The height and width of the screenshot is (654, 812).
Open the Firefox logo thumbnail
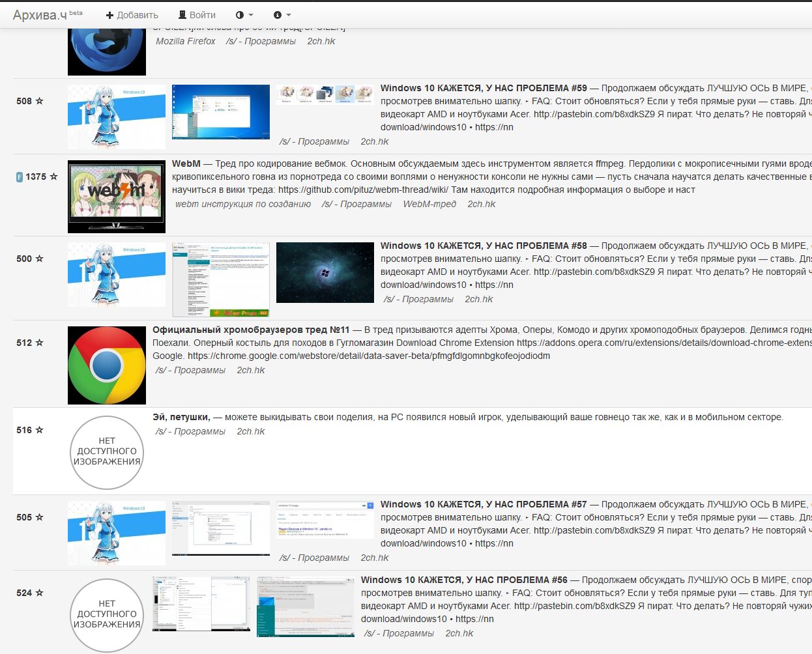[107, 51]
